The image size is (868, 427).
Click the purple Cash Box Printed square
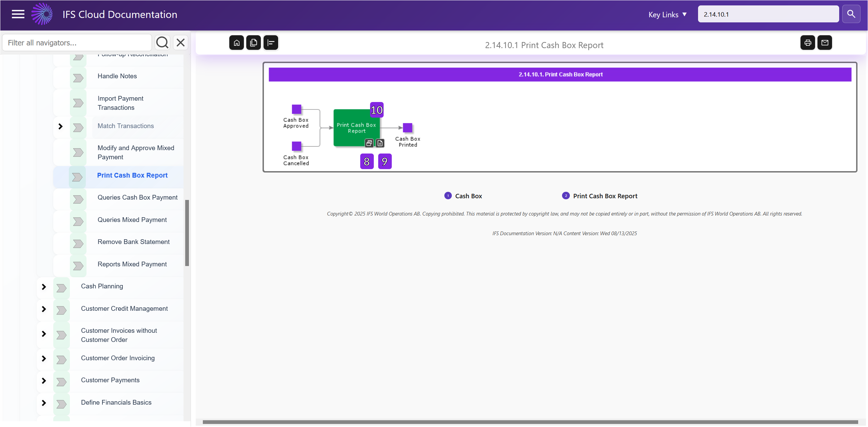407,128
